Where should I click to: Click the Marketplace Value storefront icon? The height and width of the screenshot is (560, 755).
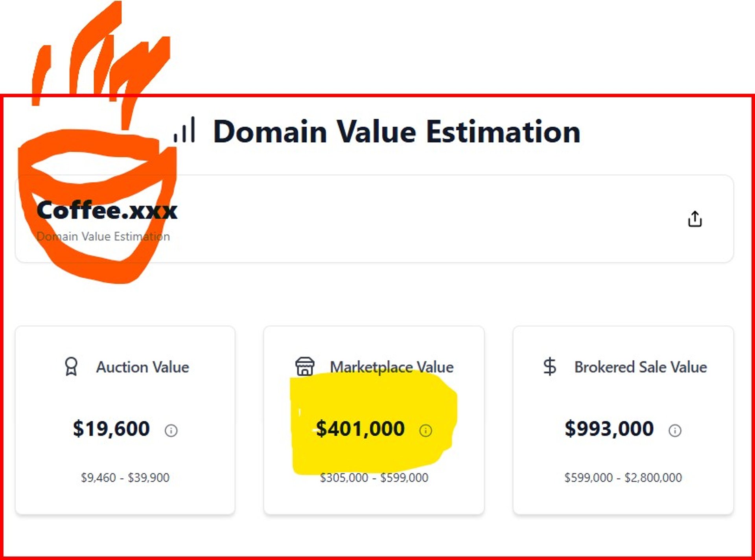pos(305,367)
